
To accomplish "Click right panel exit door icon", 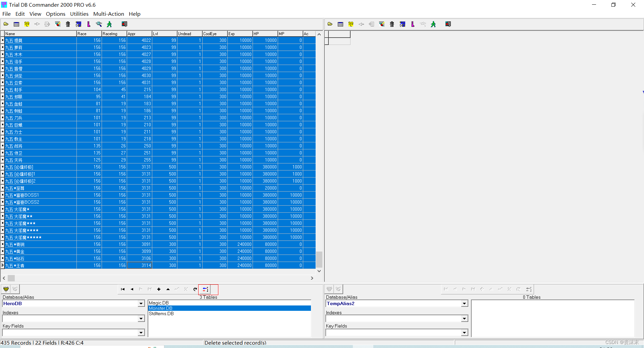I will point(448,24).
